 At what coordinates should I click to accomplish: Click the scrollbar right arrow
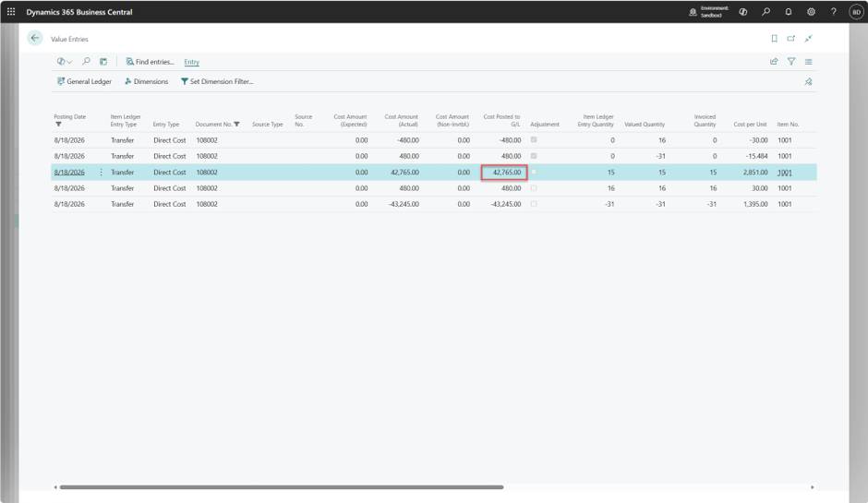pos(812,487)
